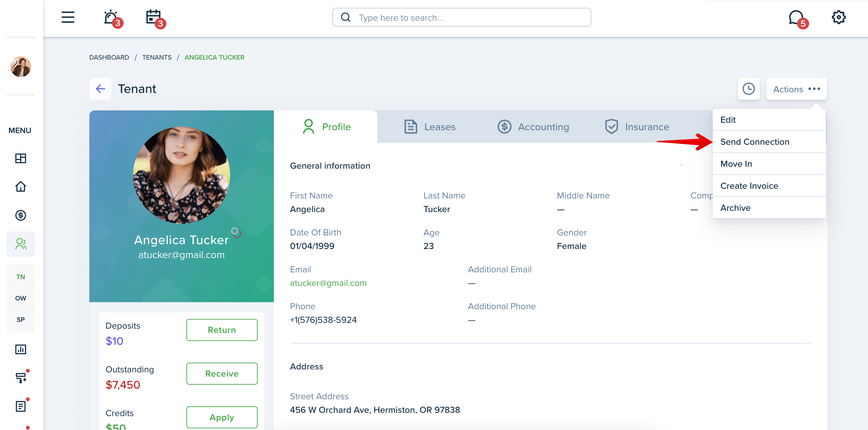Image resolution: width=868 pixels, height=430 pixels.
Task: Open the user avatar in sidebar
Action: pos(21,66)
